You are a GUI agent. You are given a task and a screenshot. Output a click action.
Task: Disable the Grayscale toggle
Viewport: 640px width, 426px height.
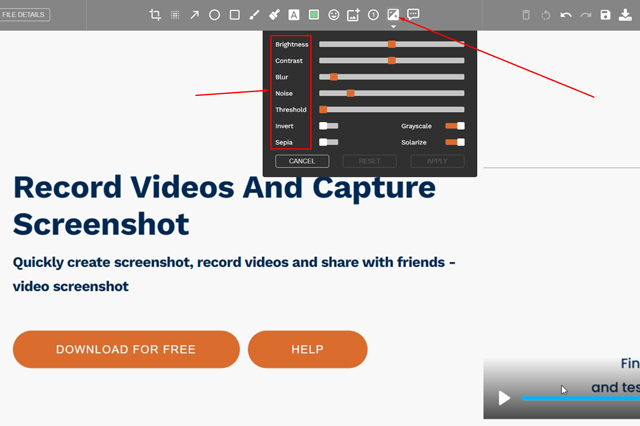coord(455,126)
